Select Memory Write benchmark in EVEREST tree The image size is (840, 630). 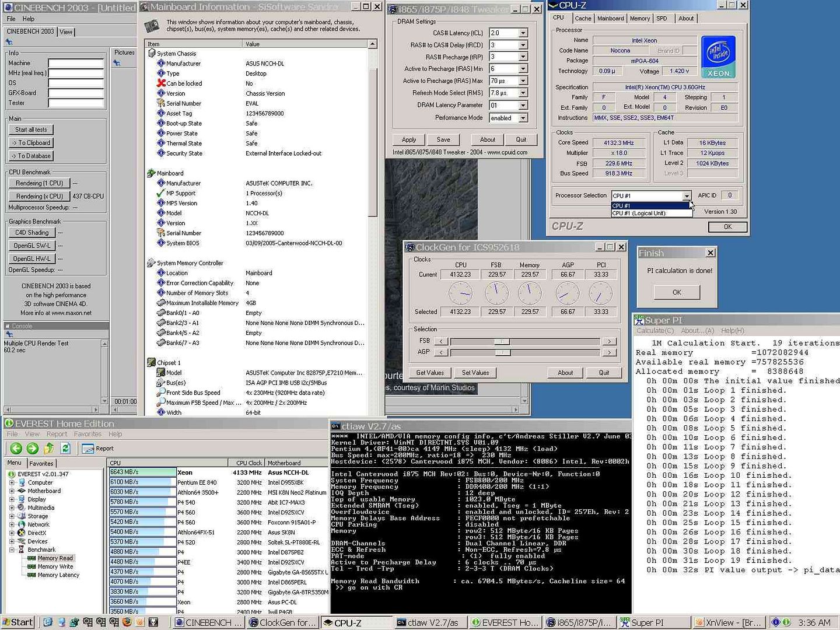coord(55,566)
